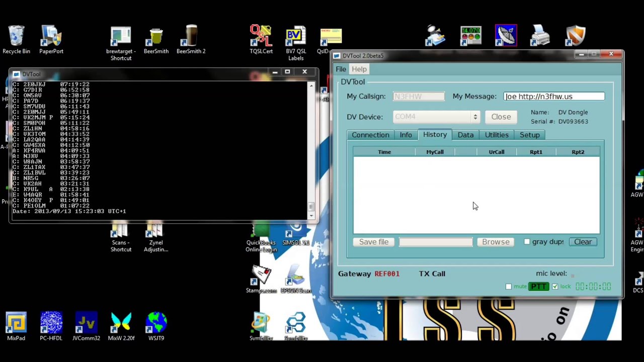
Task: Launch the BeerSmith 2 desktop icon
Action: tap(191, 39)
